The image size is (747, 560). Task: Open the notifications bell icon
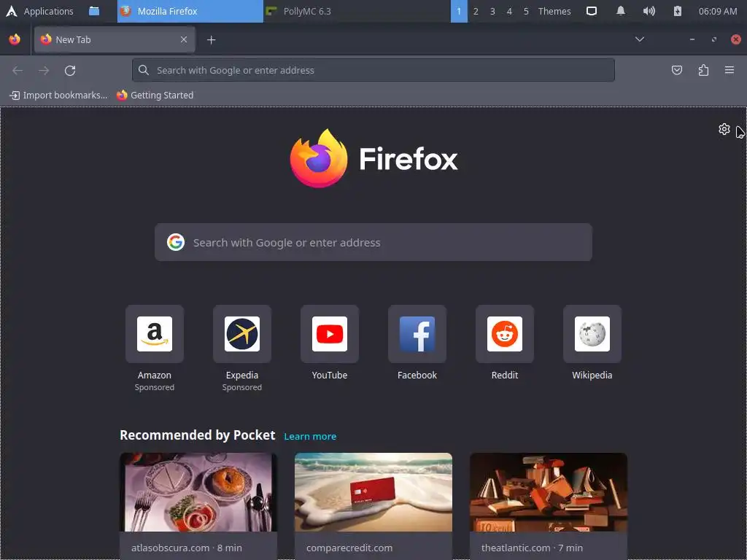click(621, 11)
